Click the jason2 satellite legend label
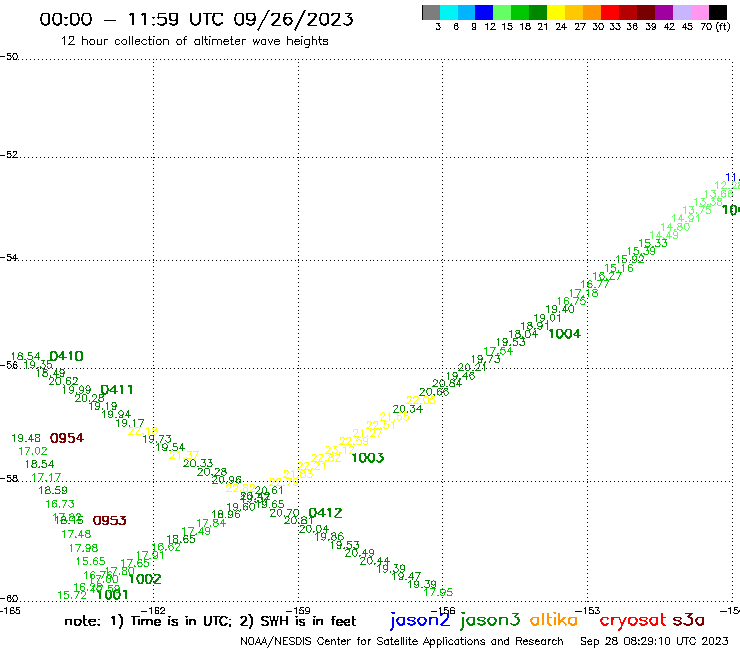Viewport: 740px width, 650px height. click(420, 620)
